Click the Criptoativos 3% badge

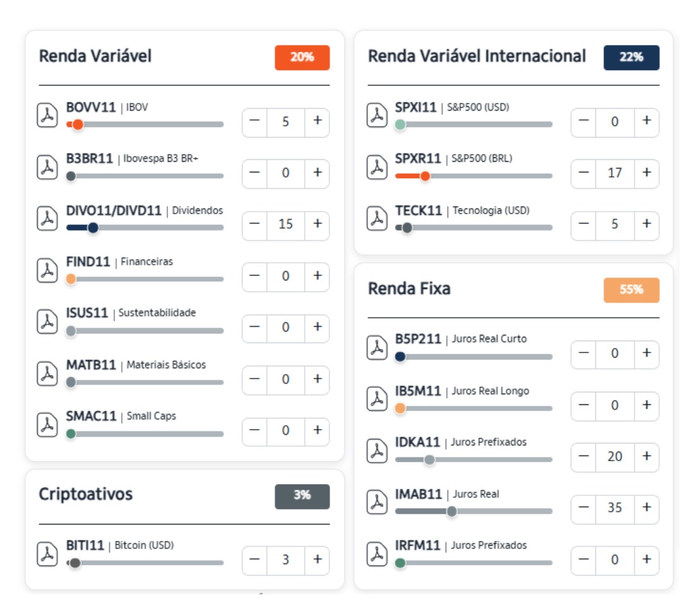click(302, 496)
